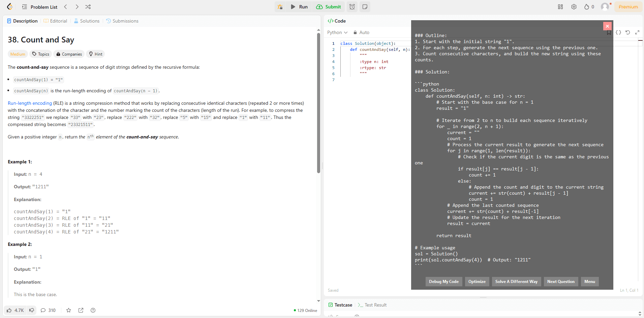
Task: Go to the previous problem arrow
Action: pos(66,7)
